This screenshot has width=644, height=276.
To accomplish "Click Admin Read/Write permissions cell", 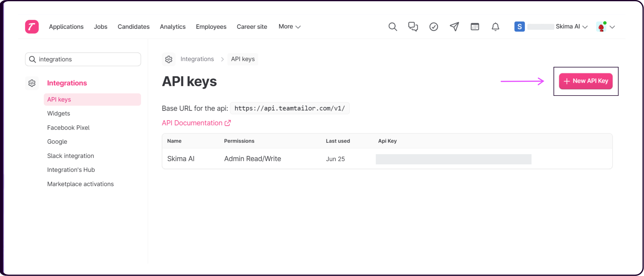I will click(x=252, y=159).
